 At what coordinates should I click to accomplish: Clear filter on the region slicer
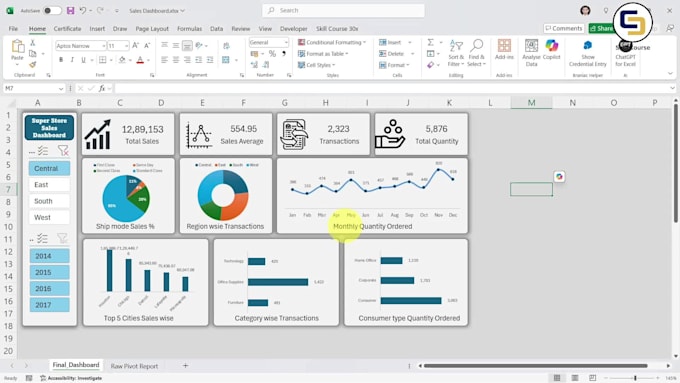point(63,151)
